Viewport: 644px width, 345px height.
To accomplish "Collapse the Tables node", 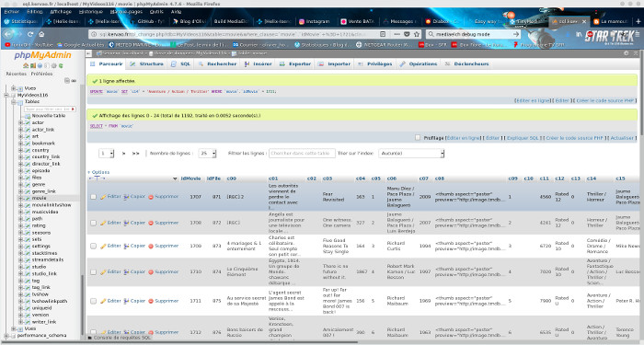I will point(14,102).
